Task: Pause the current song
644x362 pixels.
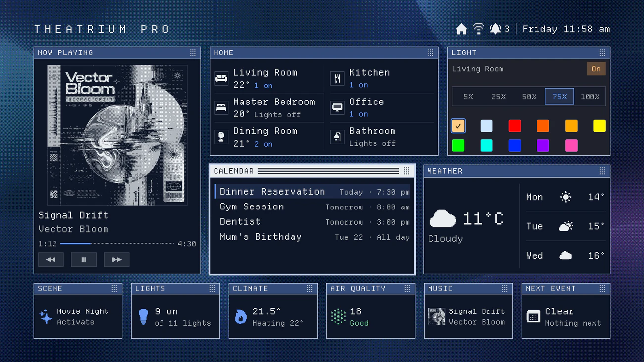Action: (x=84, y=259)
